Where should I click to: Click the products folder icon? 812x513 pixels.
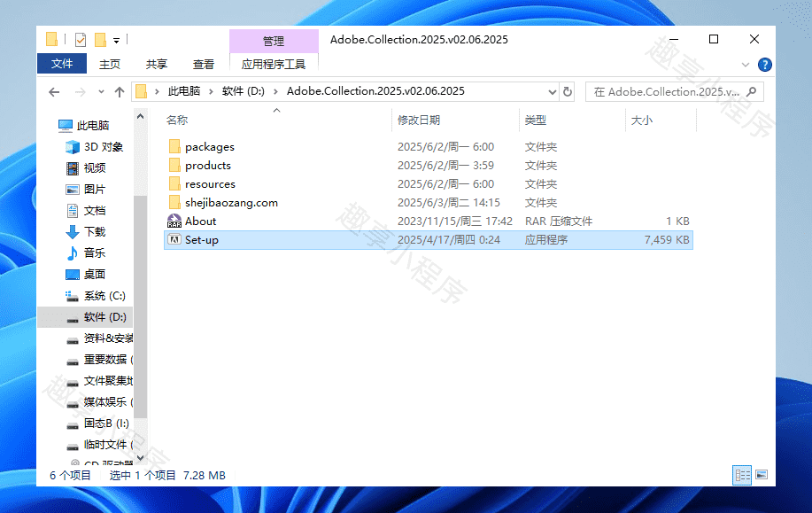(174, 165)
